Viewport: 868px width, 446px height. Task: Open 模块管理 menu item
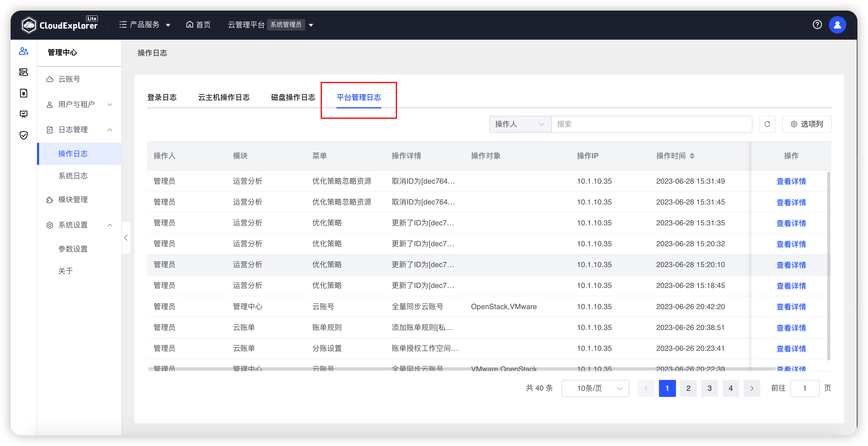[79, 199]
